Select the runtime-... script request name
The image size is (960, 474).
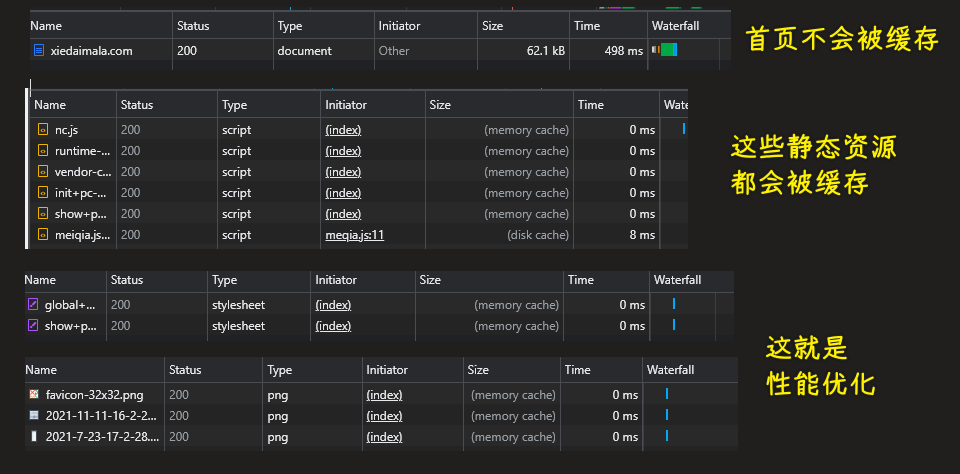click(x=83, y=151)
